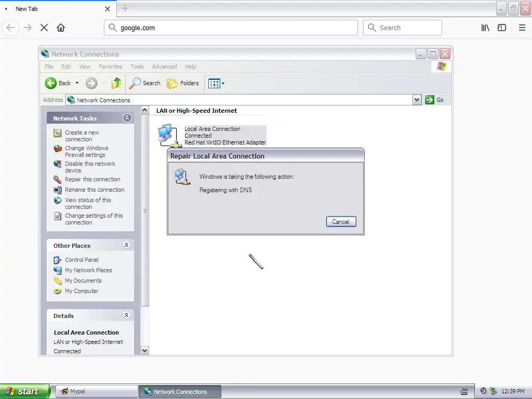Click Rename this connection icon
The width and height of the screenshot is (532, 399).
(x=58, y=190)
